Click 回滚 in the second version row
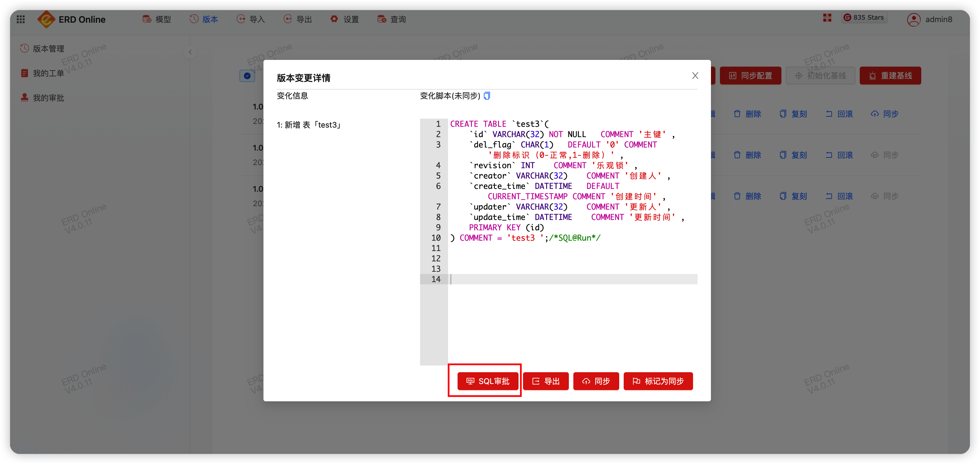Screen dimensions: 980x464 point(839,155)
